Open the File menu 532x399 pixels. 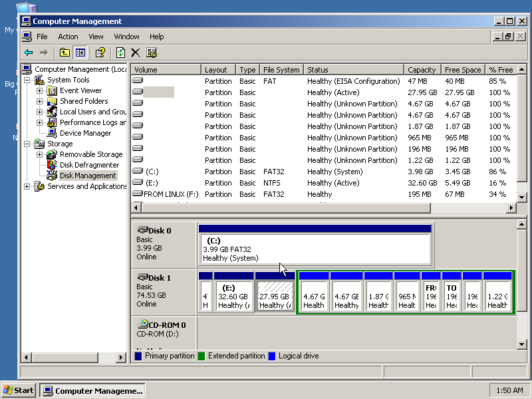tap(42, 37)
